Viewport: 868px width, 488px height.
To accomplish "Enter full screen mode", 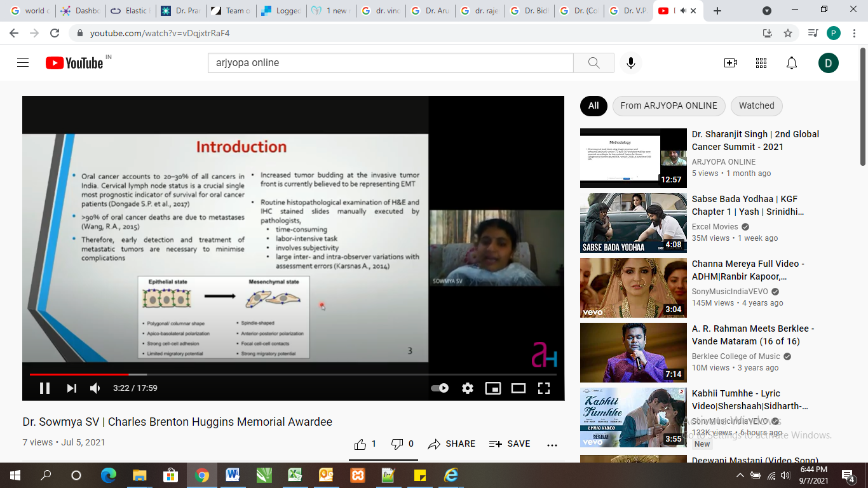I will coord(544,388).
